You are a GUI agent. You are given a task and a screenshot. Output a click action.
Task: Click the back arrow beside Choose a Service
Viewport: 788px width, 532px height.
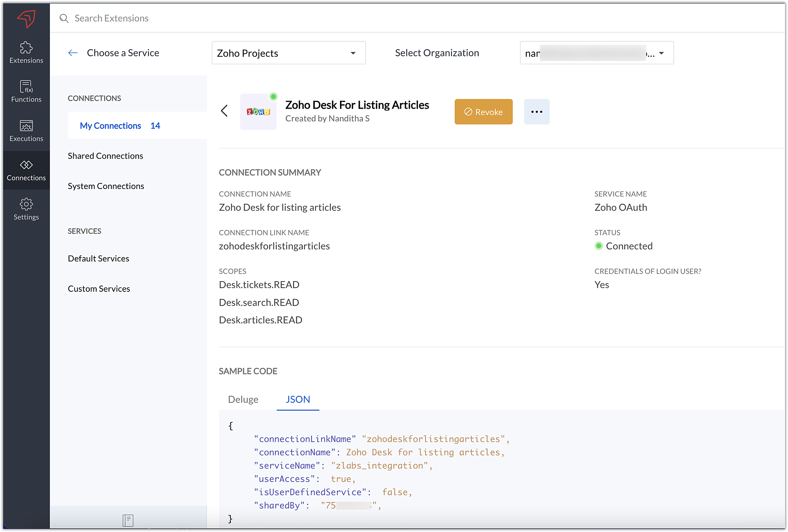(73, 53)
